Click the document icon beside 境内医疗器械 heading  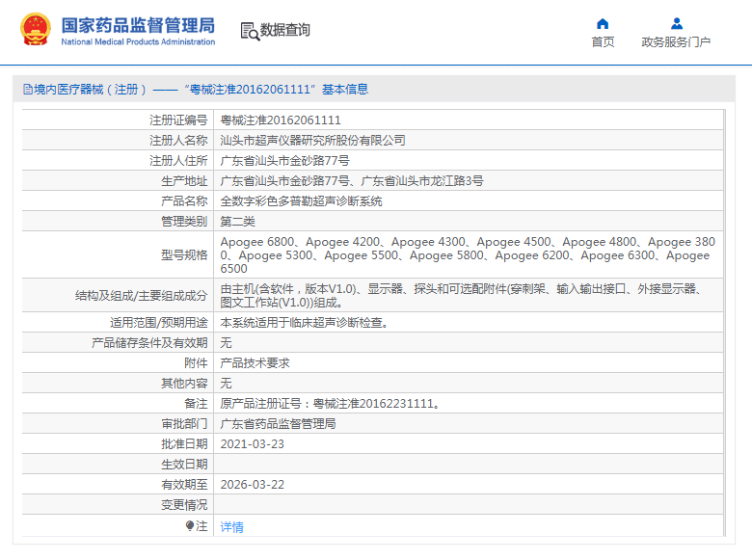(x=26, y=90)
